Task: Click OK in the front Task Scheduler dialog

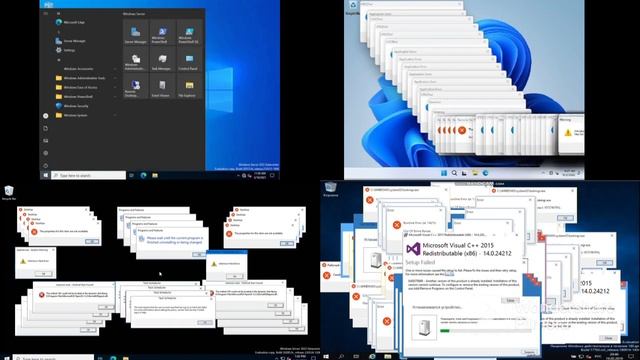Action: click(204, 322)
